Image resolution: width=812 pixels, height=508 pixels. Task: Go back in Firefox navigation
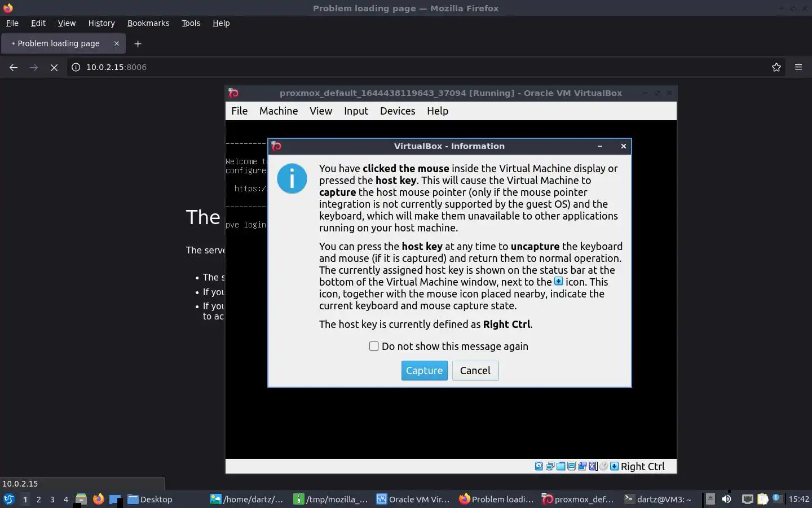pyautogui.click(x=14, y=67)
